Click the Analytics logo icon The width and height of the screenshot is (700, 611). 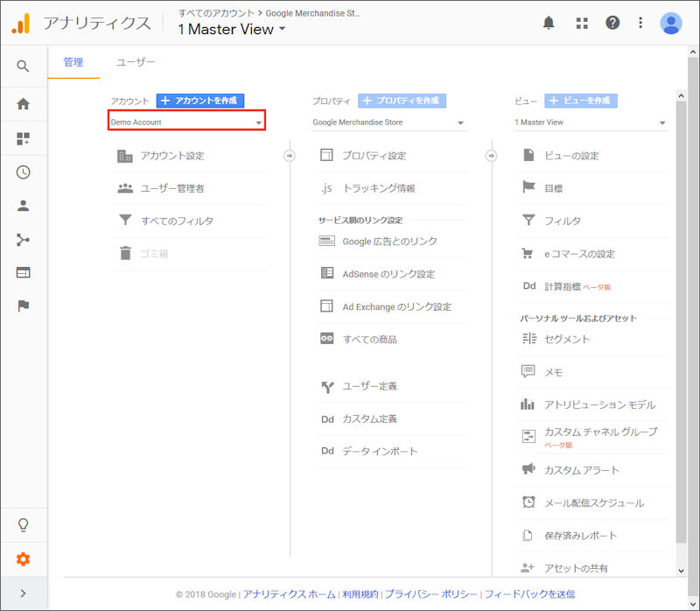tap(21, 24)
